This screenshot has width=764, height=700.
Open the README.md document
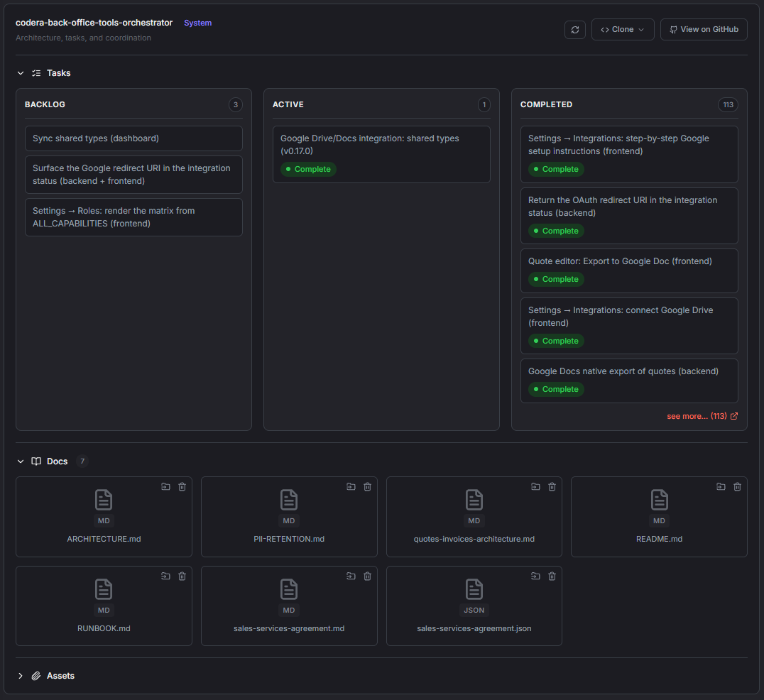[659, 517]
